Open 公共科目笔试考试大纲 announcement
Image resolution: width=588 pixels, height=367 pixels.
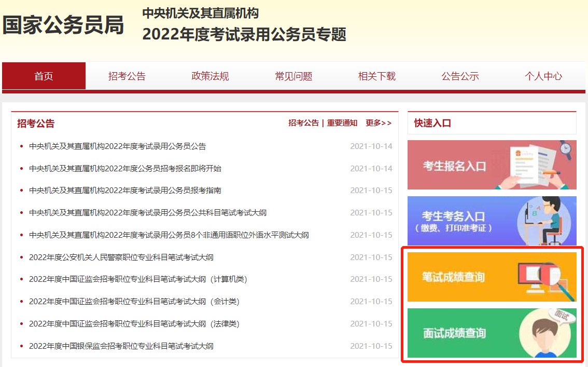[x=148, y=213]
